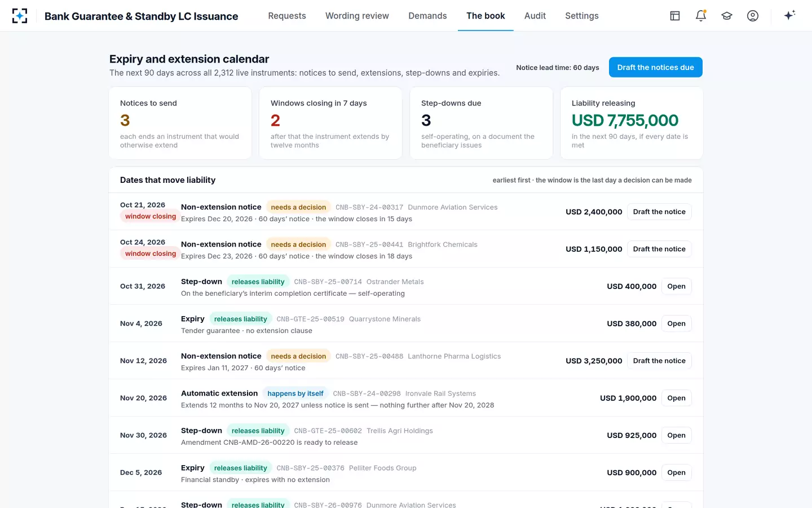This screenshot has width=812, height=508.
Task: Click reference CNB-GTE-25-00602
Action: click(328, 431)
